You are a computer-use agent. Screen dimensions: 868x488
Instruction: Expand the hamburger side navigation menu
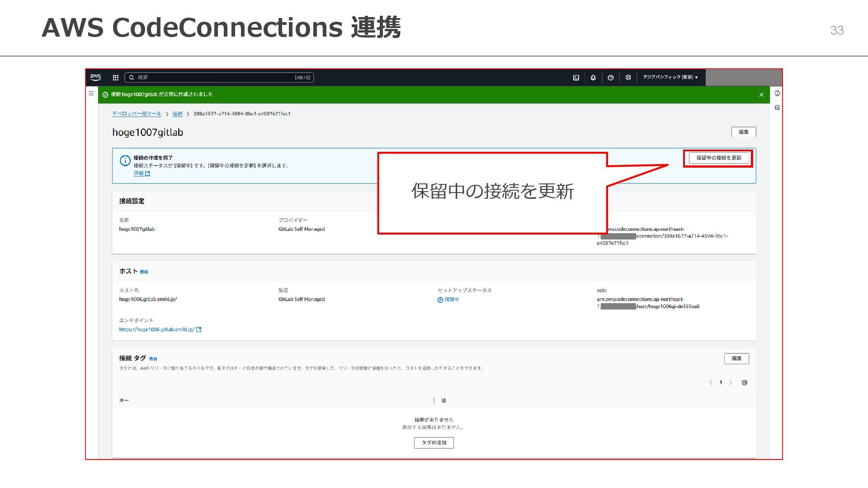(91, 94)
